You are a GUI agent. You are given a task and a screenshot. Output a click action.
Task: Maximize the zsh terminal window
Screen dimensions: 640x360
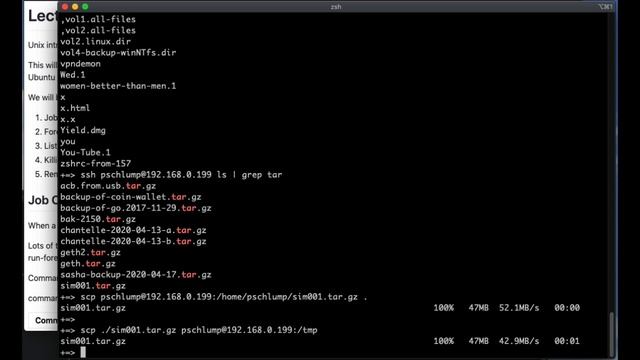[85, 7]
